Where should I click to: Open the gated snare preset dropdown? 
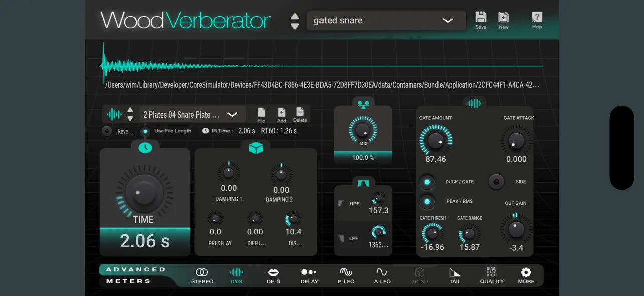click(386, 21)
